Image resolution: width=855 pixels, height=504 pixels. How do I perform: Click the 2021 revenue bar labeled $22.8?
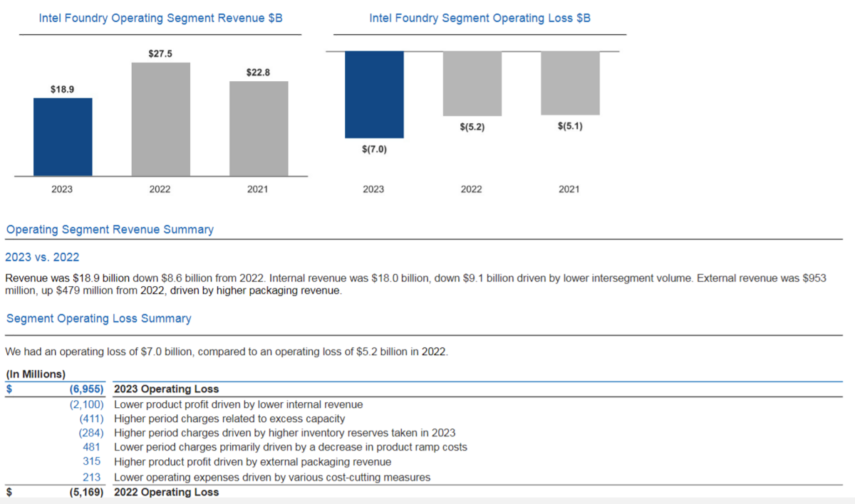click(259, 129)
